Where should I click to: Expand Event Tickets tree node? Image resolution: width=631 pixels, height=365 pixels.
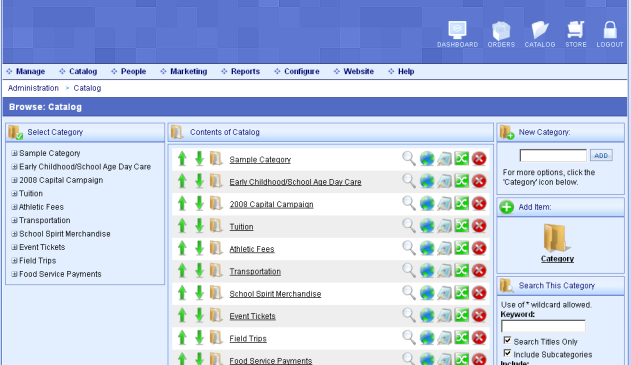coord(14,247)
